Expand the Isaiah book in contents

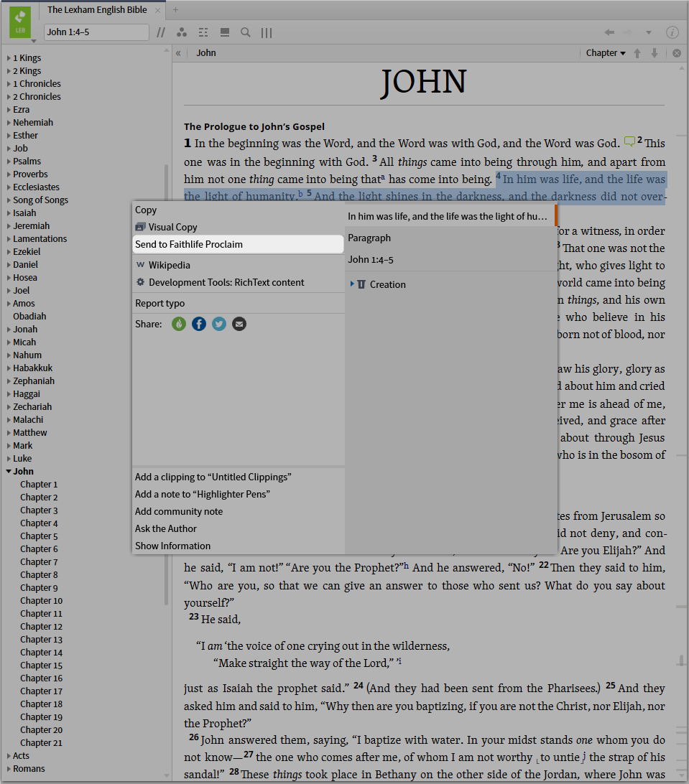(9, 213)
